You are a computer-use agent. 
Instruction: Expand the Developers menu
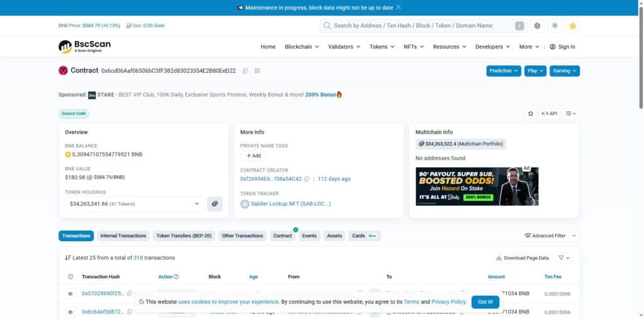click(x=492, y=46)
